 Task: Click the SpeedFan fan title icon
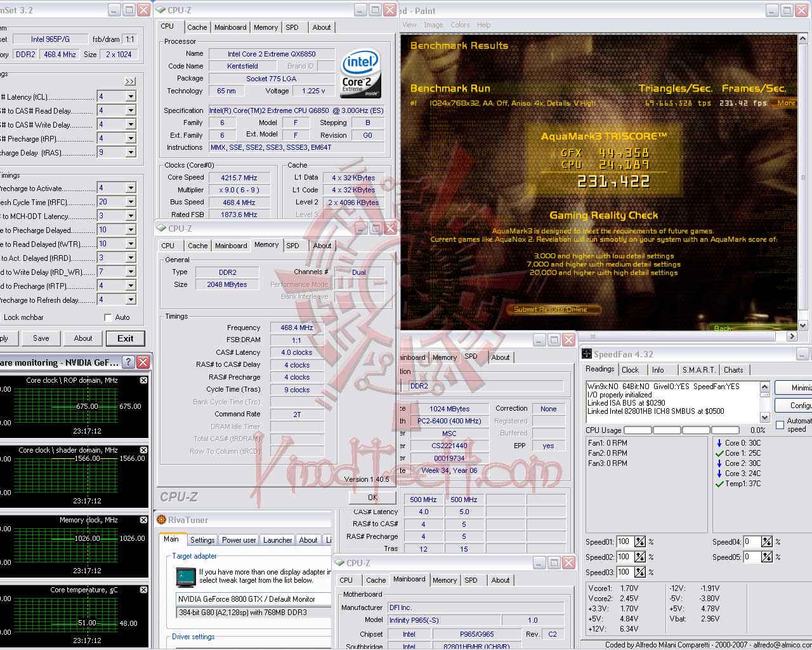587,354
